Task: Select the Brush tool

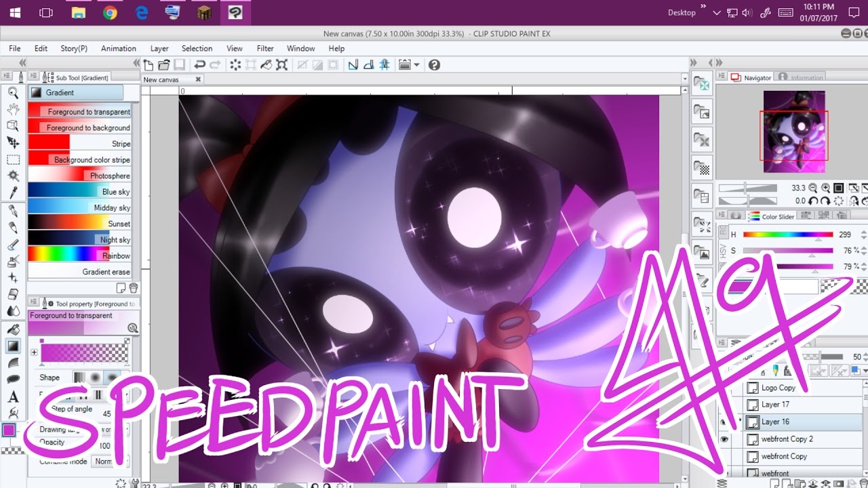Action: coord(13,245)
